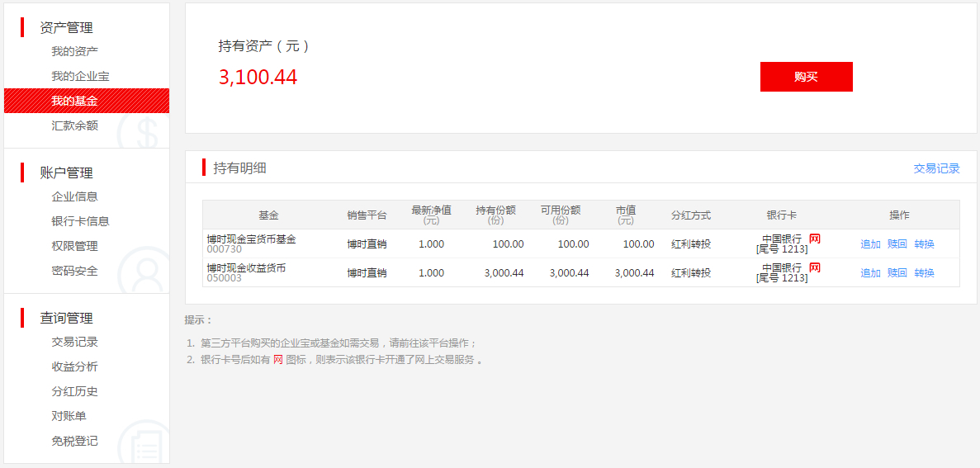Image resolution: width=980 pixels, height=468 pixels.
Task: Open 交易记录 link in 持有明细 header
Action: point(936,168)
